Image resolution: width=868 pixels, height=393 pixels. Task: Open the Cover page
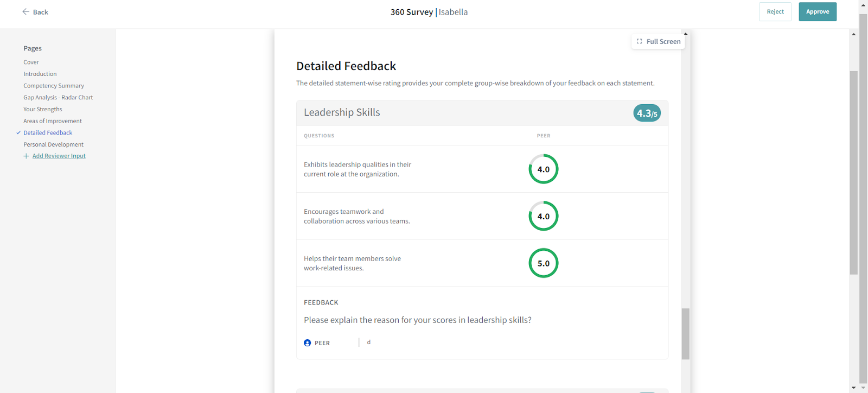pyautogui.click(x=31, y=62)
